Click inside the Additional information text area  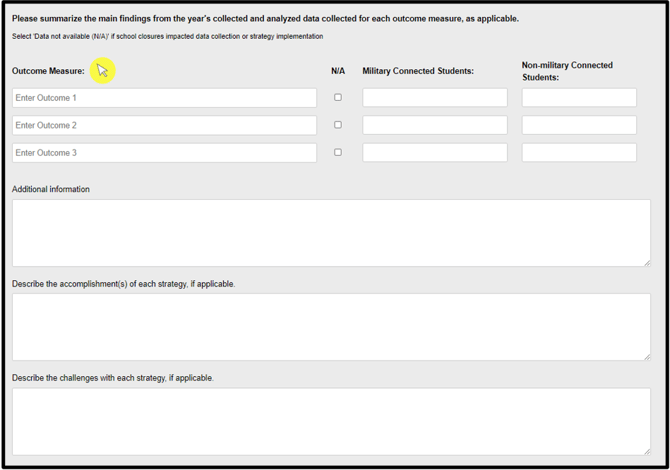click(x=330, y=233)
